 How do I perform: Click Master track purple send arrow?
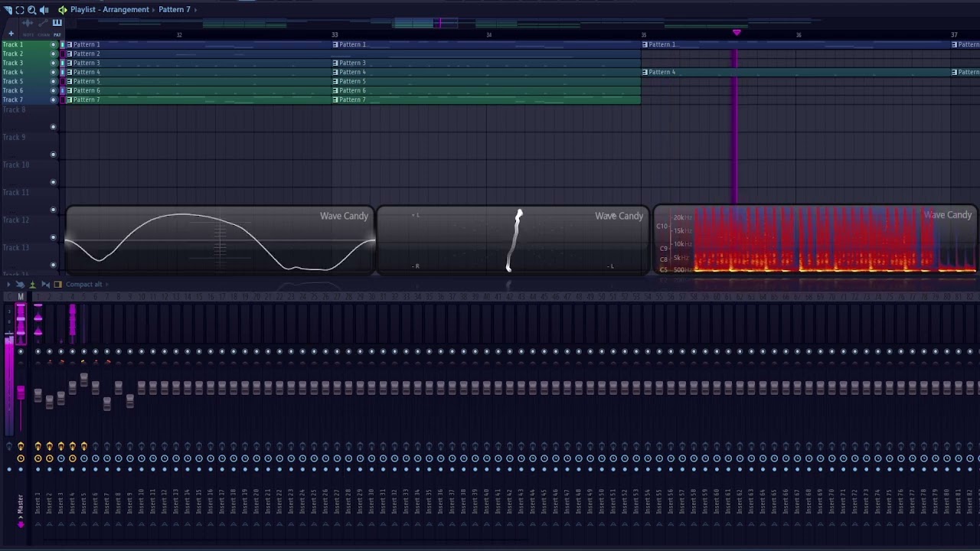pyautogui.click(x=21, y=525)
